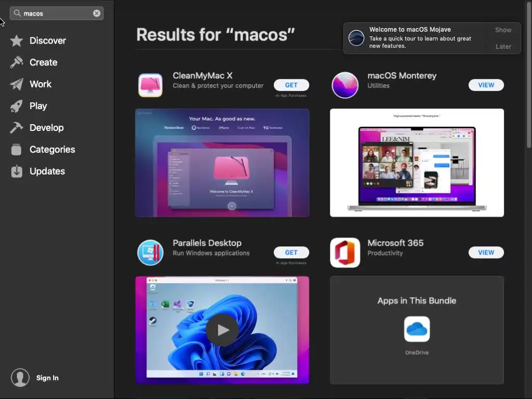Open the CleanMyMac X screenshot preview
Screen dimensions: 532x399
click(x=222, y=163)
